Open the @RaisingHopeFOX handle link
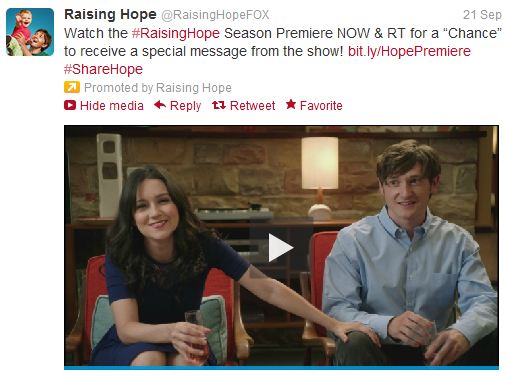Image resolution: width=507 pixels, height=376 pixels. coord(215,15)
